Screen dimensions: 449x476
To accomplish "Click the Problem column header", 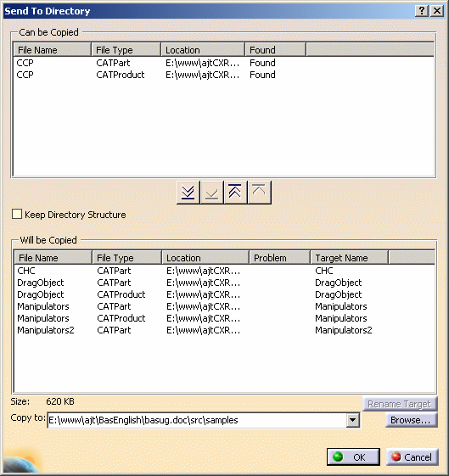I will pyautogui.click(x=279, y=258).
